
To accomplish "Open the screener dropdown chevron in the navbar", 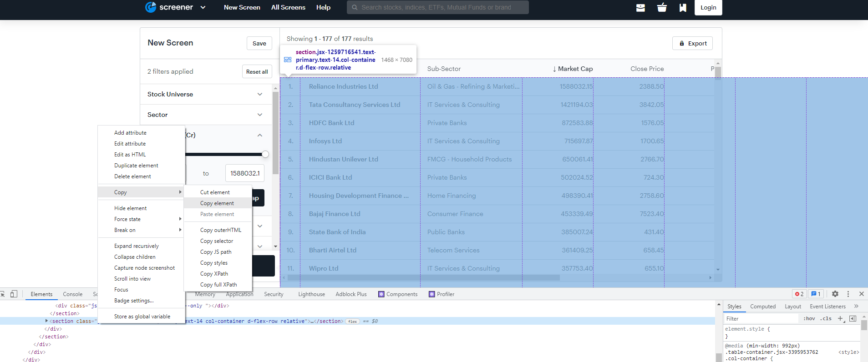I will (x=203, y=7).
